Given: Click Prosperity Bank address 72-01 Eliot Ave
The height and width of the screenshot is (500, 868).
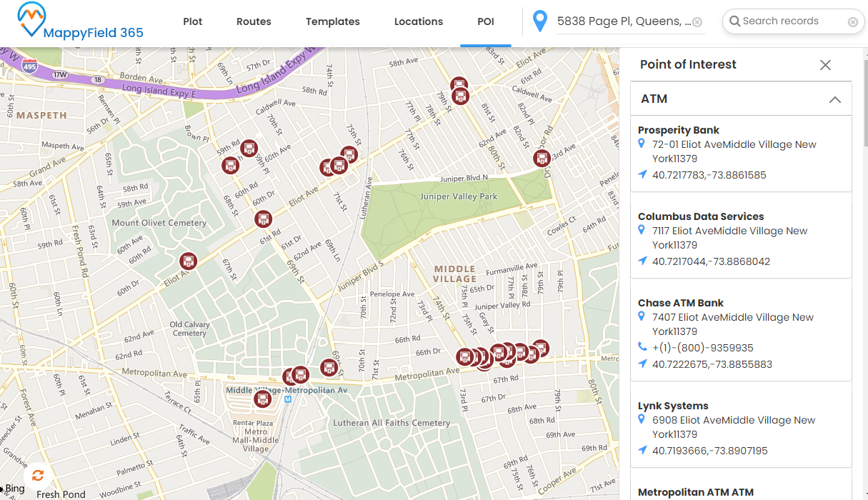Looking at the screenshot, I should pyautogui.click(x=734, y=151).
